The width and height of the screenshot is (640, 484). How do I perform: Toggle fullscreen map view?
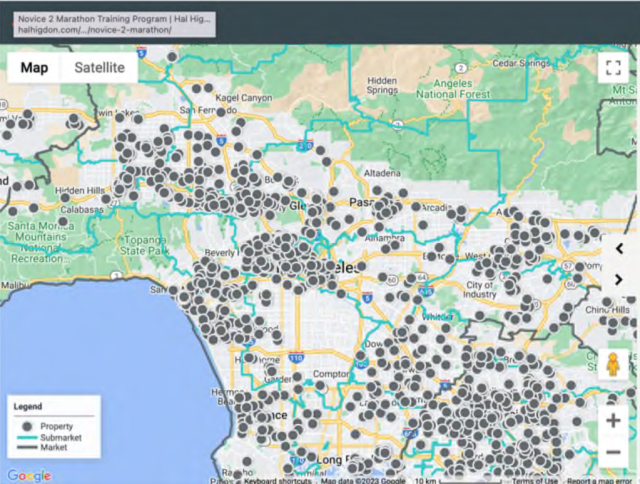pos(612,68)
